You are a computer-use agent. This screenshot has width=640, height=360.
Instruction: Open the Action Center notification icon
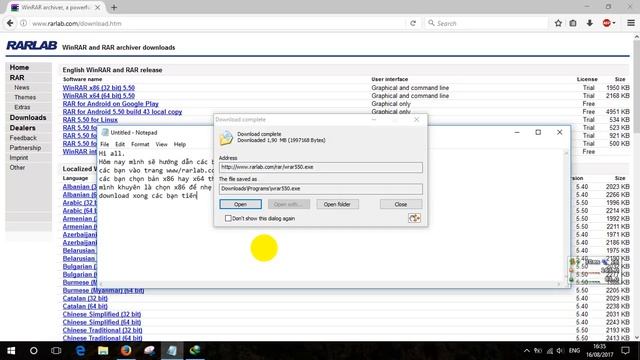tap(625, 351)
